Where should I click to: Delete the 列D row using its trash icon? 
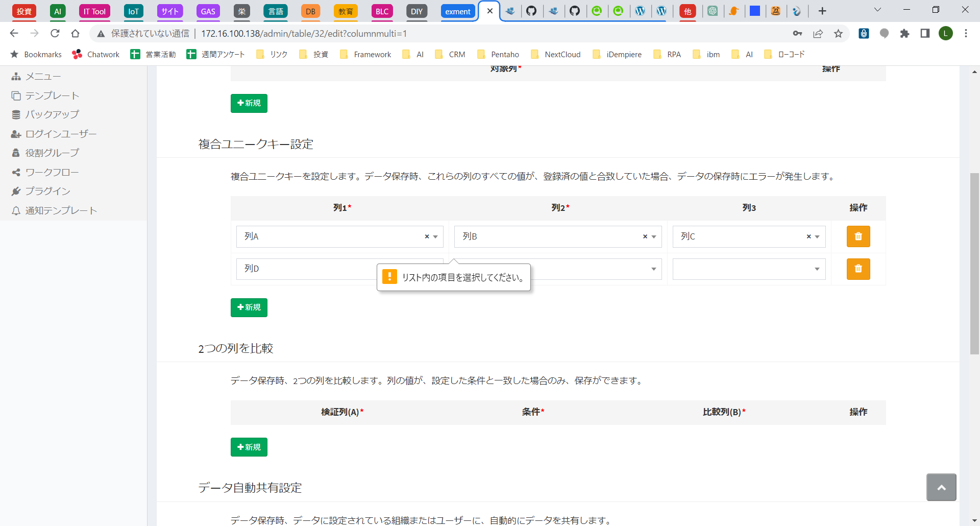pyautogui.click(x=858, y=269)
